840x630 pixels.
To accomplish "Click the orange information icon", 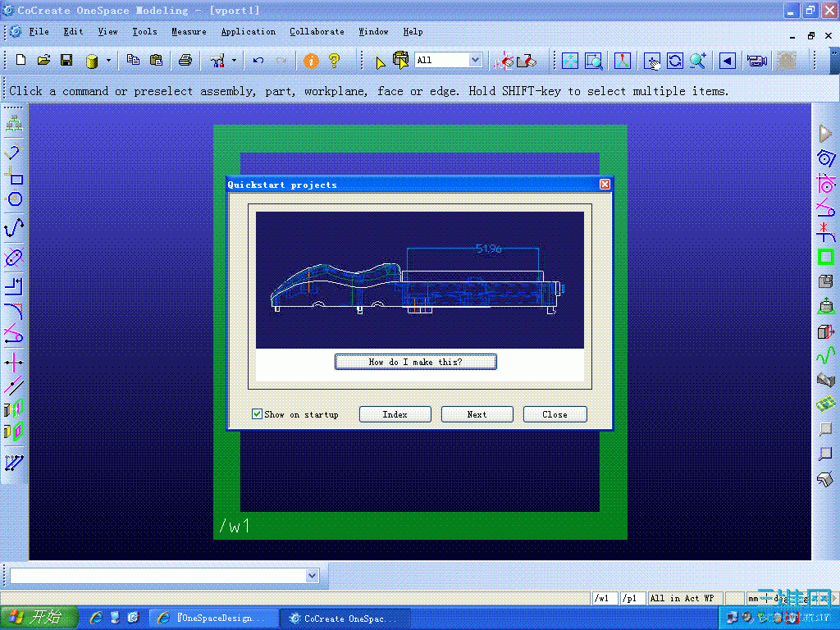I will point(311,61).
